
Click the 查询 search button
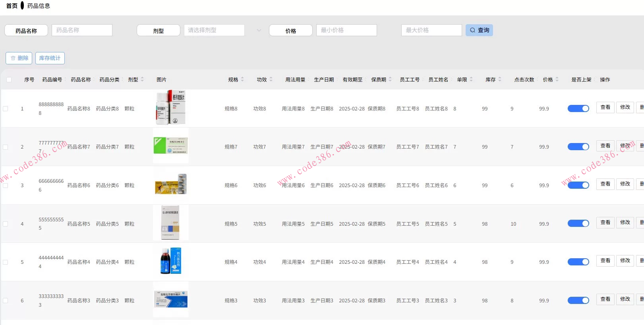pyautogui.click(x=479, y=30)
